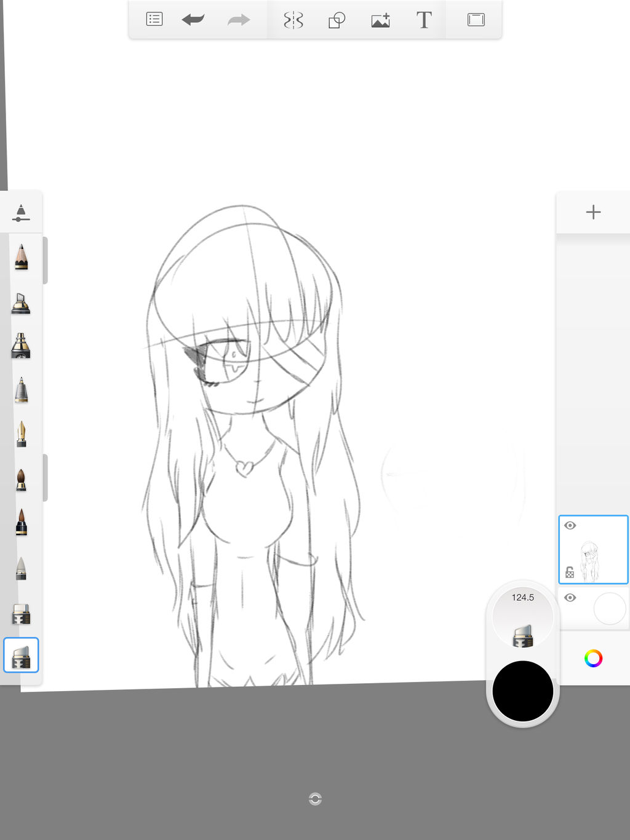Screen dimensions: 630x840
Task: Tap the UI toggle circle at bottom
Action: click(315, 799)
